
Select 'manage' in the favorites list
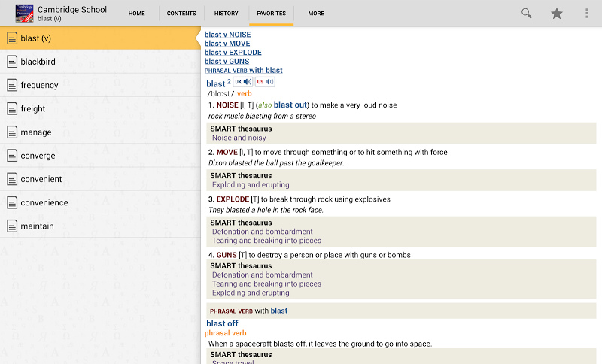pyautogui.click(x=100, y=132)
